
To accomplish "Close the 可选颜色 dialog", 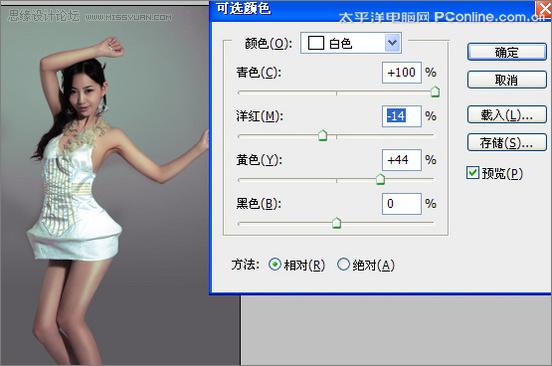I will click(544, 8).
